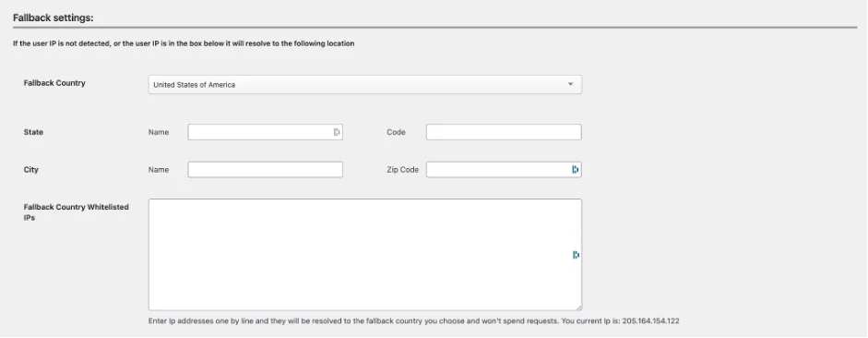Click the Name label in the State row
The image size is (868, 338).
pos(159,132)
